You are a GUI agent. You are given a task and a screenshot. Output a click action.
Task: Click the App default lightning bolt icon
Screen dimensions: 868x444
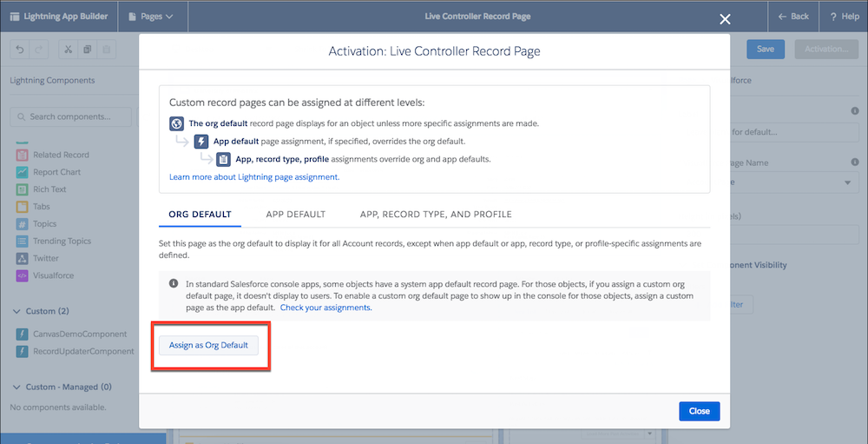coord(201,141)
